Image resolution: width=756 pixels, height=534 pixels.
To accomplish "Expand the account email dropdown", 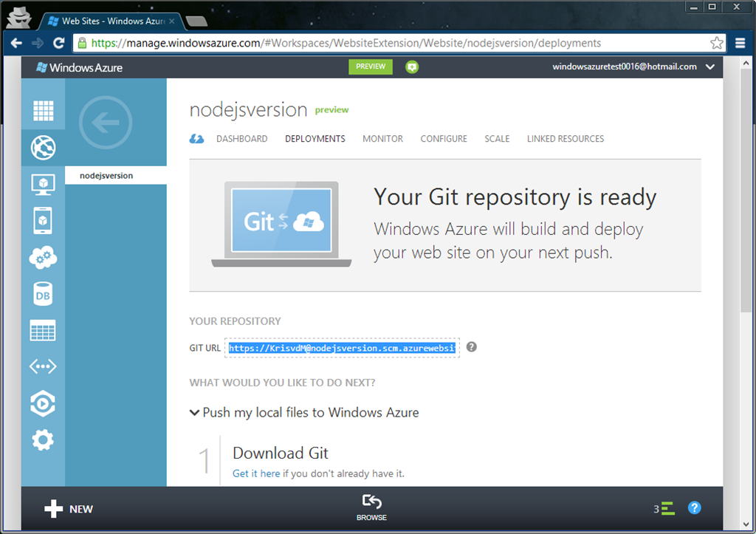I will pos(709,67).
